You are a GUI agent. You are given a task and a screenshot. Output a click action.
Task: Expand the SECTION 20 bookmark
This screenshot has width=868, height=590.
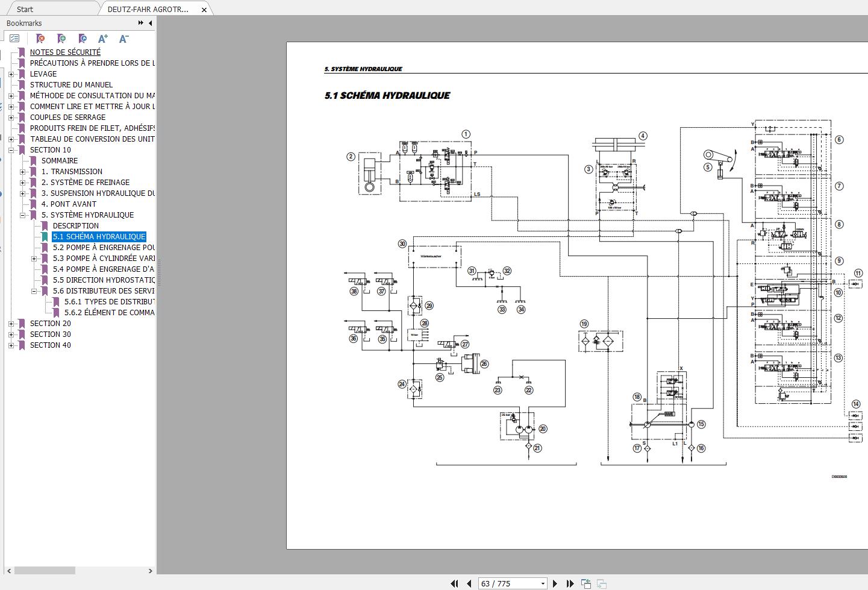pos(11,324)
